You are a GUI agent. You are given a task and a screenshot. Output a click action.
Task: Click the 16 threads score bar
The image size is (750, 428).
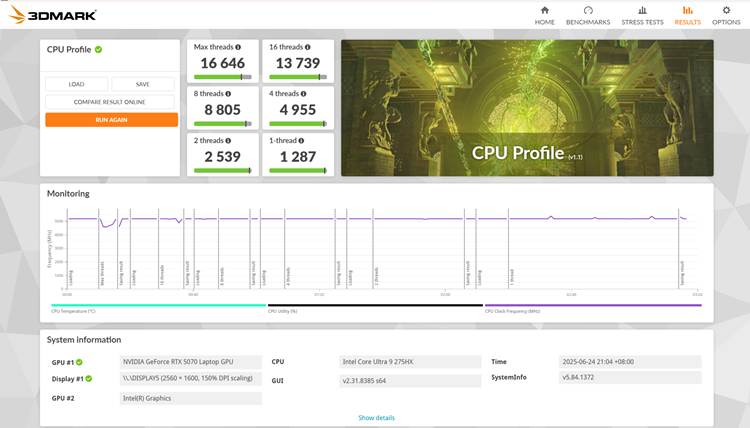coord(298,77)
